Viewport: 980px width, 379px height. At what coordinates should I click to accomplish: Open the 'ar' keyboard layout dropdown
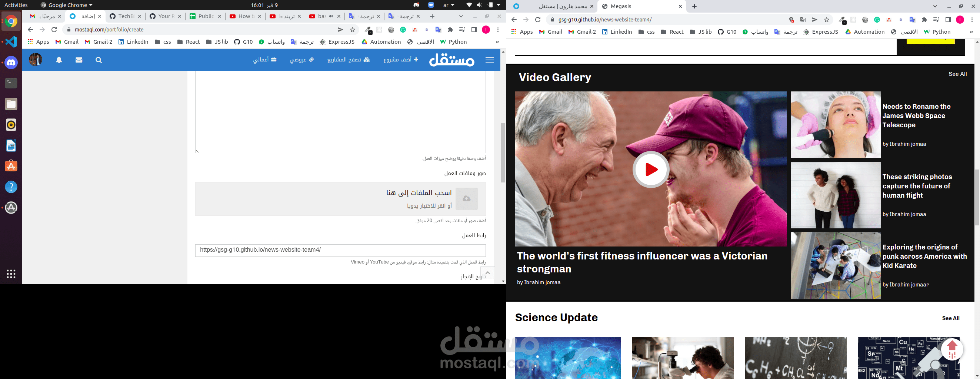[449, 5]
